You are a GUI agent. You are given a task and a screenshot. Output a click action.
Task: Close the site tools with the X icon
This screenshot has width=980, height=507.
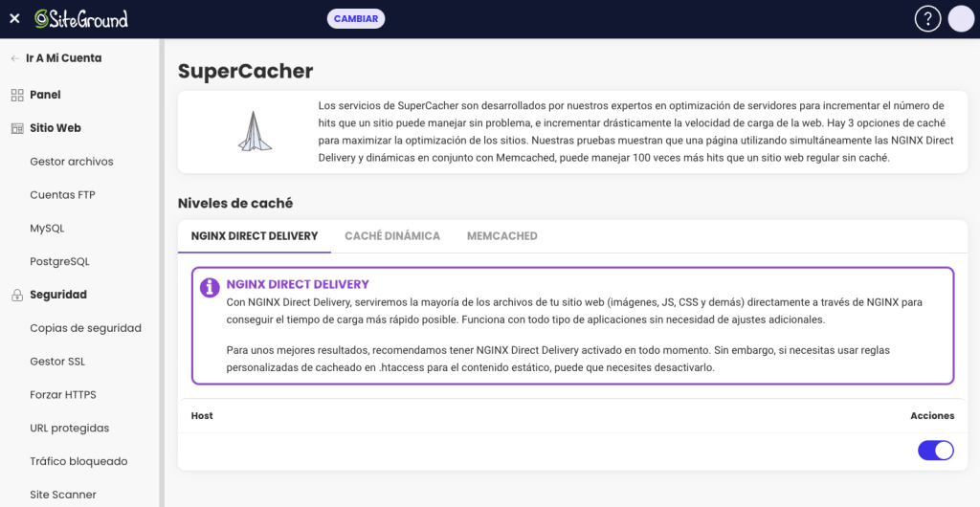[x=15, y=19]
